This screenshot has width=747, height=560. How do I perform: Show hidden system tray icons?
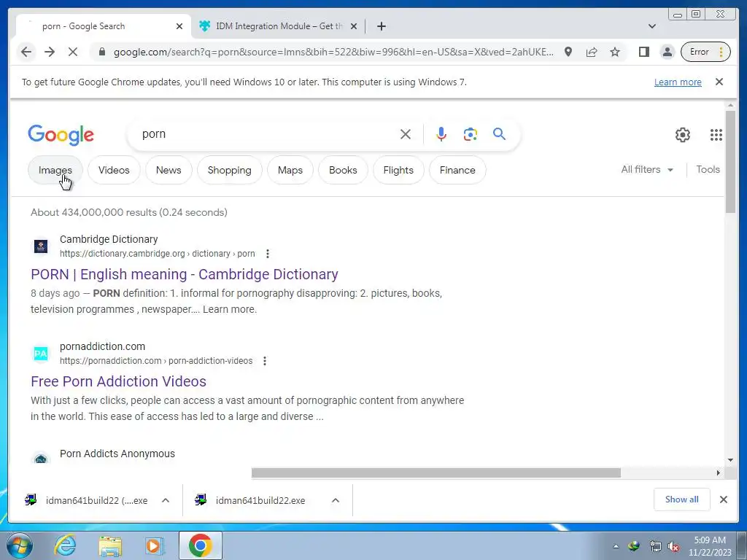[x=616, y=546]
